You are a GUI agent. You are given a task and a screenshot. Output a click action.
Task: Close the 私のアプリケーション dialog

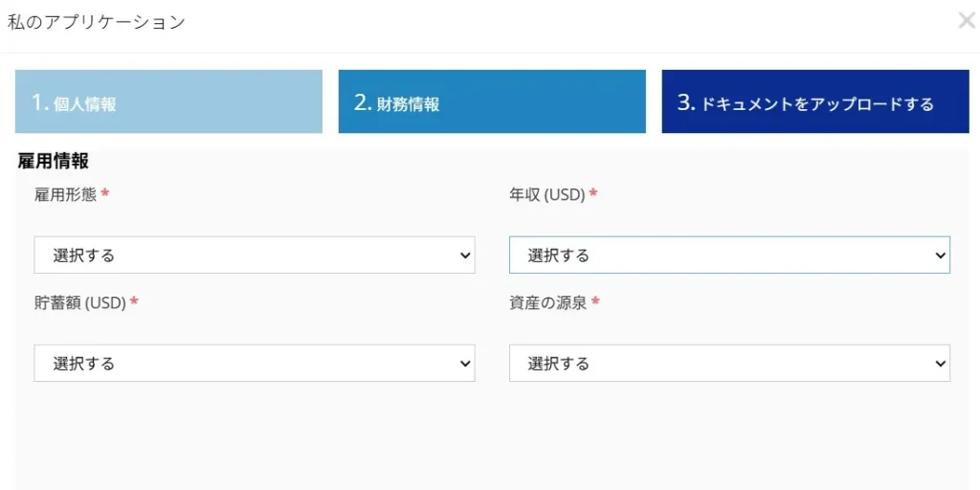coord(967,20)
